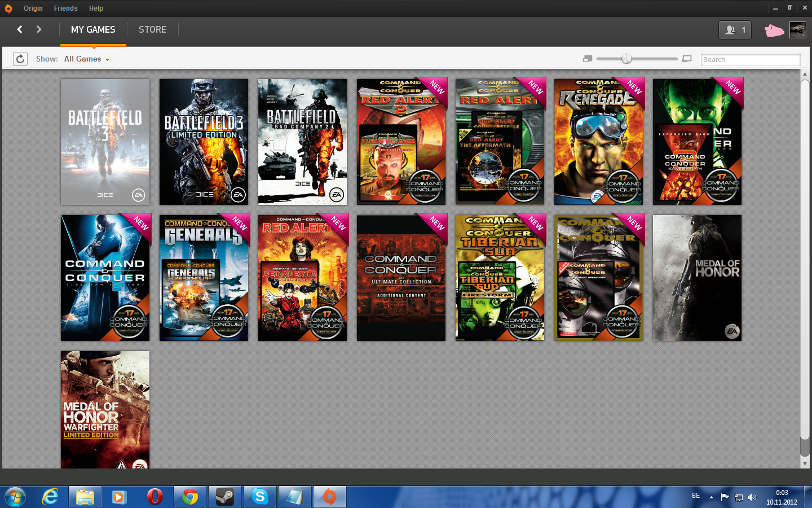Viewport: 812px width, 508px height.
Task: Adjust the tile size slider handle
Action: 626,59
